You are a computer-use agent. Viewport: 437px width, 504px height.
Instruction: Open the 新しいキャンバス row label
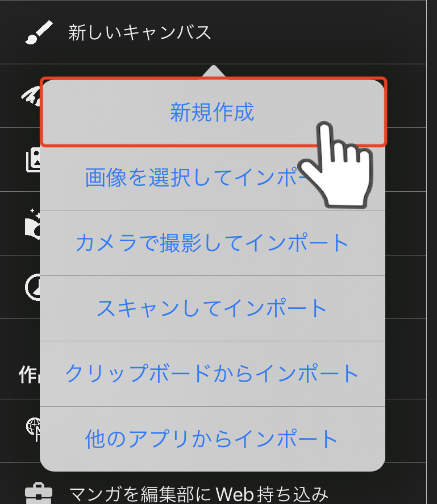(139, 32)
